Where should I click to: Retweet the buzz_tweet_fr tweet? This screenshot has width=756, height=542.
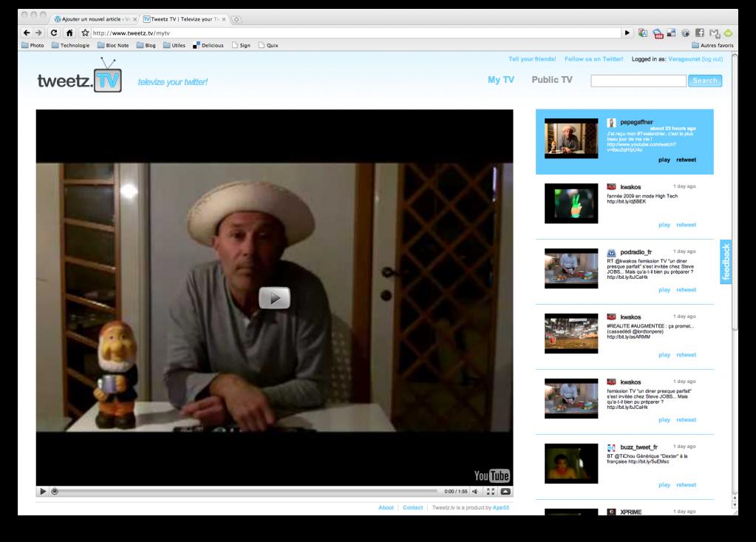[x=686, y=484]
